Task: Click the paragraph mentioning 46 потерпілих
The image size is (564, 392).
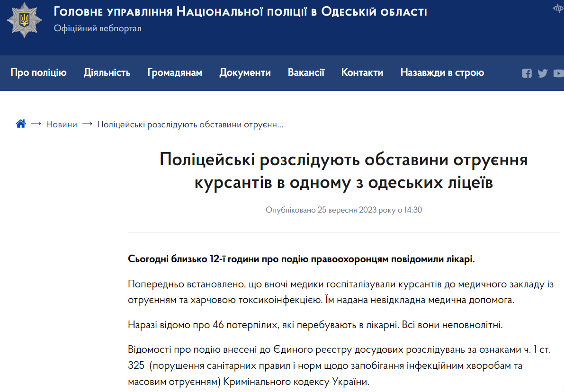Action: tap(315, 325)
